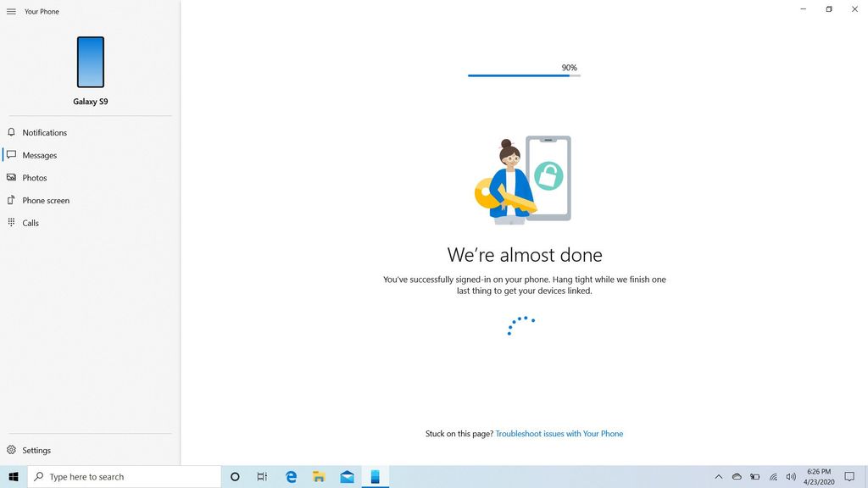This screenshot has width=868, height=488.
Task: Expand hidden icons in the system tray
Action: click(719, 476)
